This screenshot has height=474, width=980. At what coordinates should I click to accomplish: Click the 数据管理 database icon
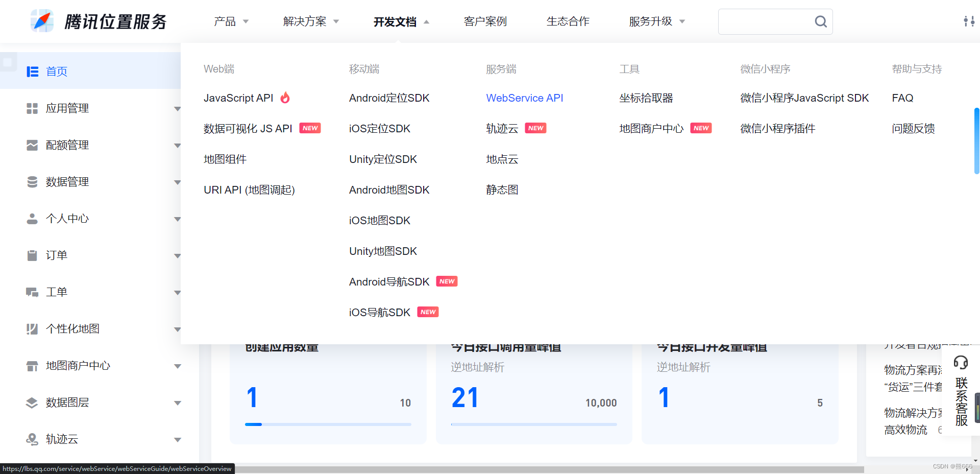click(x=32, y=182)
